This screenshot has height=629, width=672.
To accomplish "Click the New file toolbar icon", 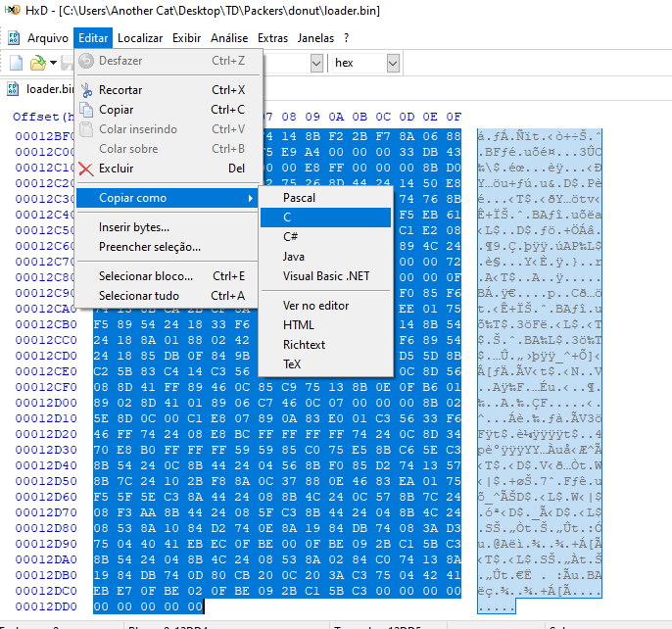I will 17,63.
